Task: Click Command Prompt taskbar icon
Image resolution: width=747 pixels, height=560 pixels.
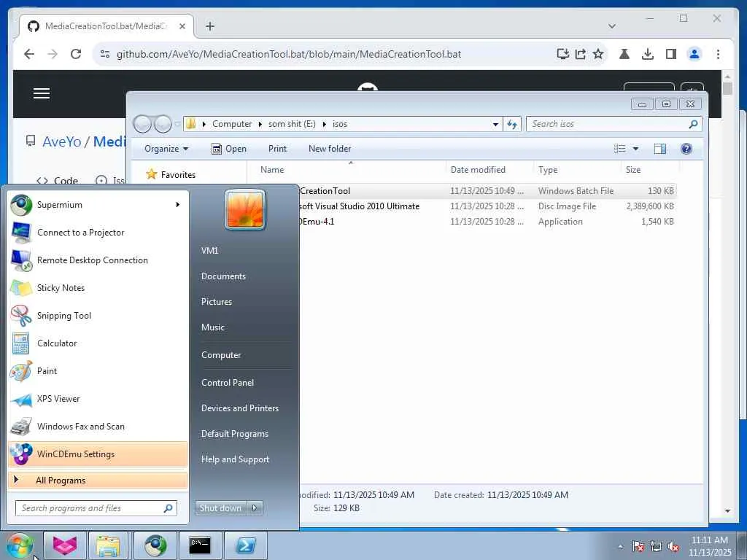Action: 200,545
